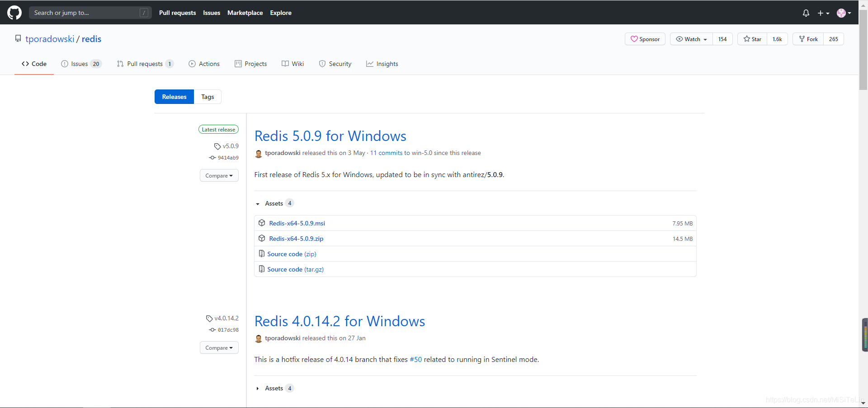Open Issues in the top navigation
868x408 pixels.
pos(212,13)
